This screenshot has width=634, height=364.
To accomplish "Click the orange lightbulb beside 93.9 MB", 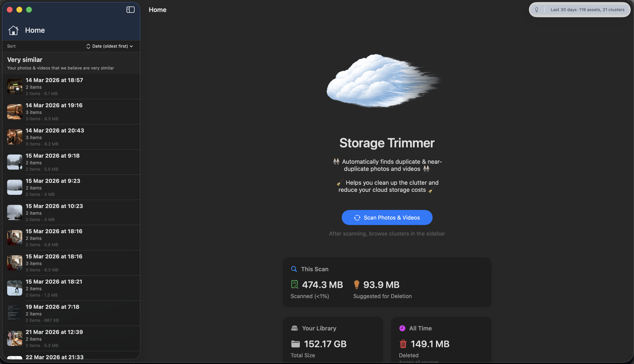I will (357, 284).
